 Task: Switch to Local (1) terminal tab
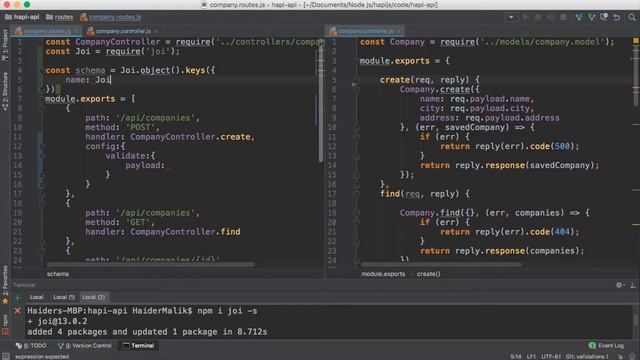tap(64, 297)
